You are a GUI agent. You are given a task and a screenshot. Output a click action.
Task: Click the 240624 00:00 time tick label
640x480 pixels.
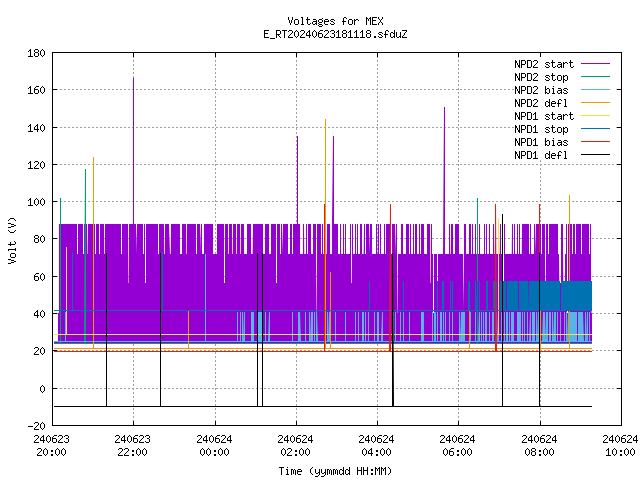click(214, 446)
